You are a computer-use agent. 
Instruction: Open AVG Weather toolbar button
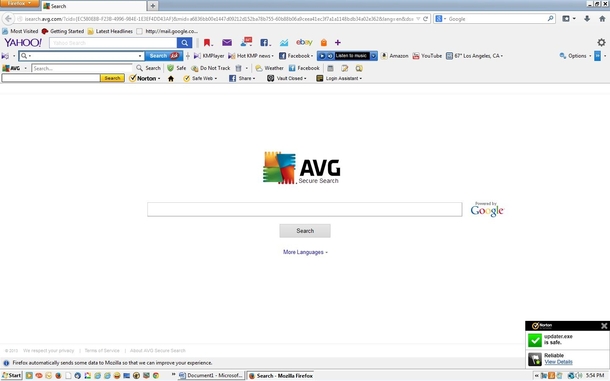[x=269, y=68]
